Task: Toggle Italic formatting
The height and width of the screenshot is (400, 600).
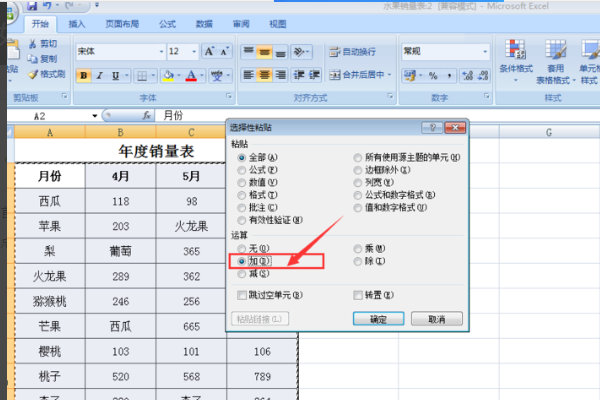Action: [x=99, y=76]
